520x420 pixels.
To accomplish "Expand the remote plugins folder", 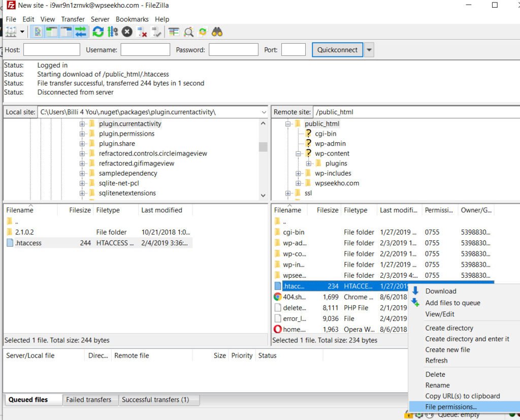I will 308,164.
